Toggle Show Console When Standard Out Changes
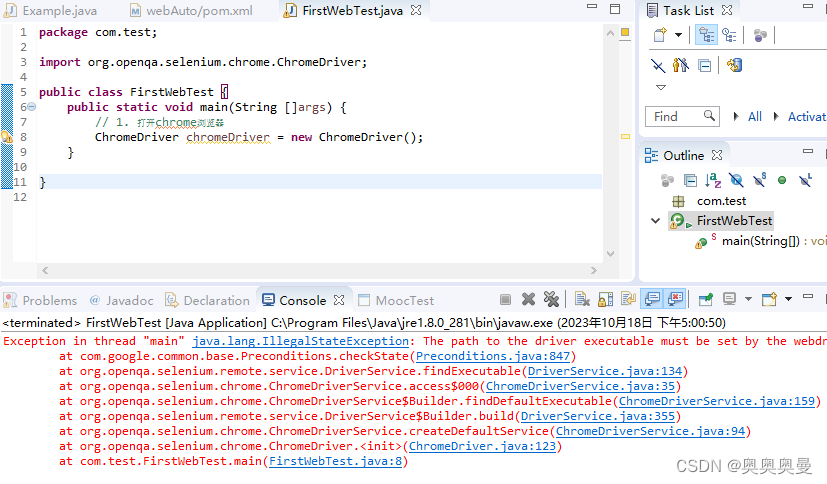Image resolution: width=827 pixels, height=484 pixels. (652, 299)
